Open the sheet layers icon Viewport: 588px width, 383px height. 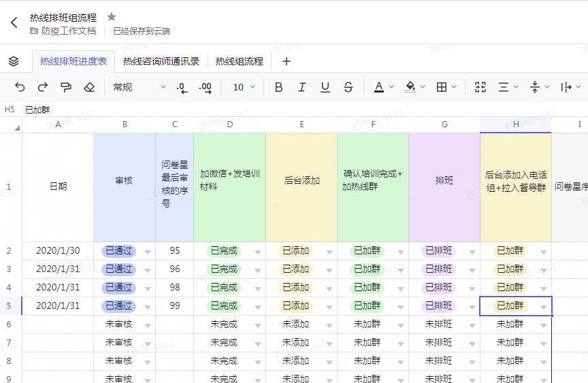(x=14, y=61)
